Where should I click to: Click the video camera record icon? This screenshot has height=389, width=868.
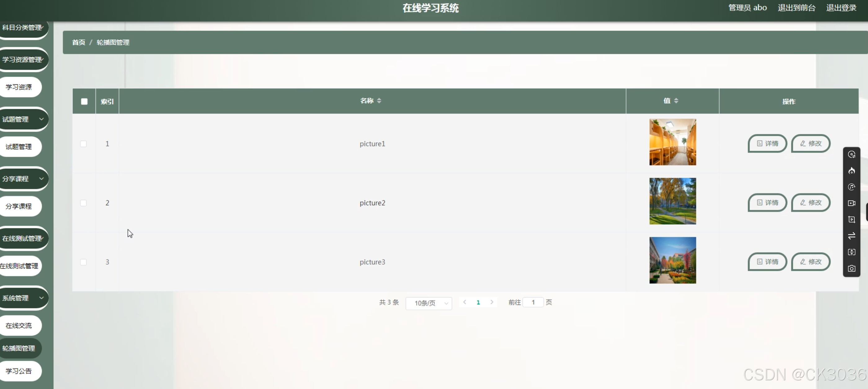pyautogui.click(x=852, y=203)
